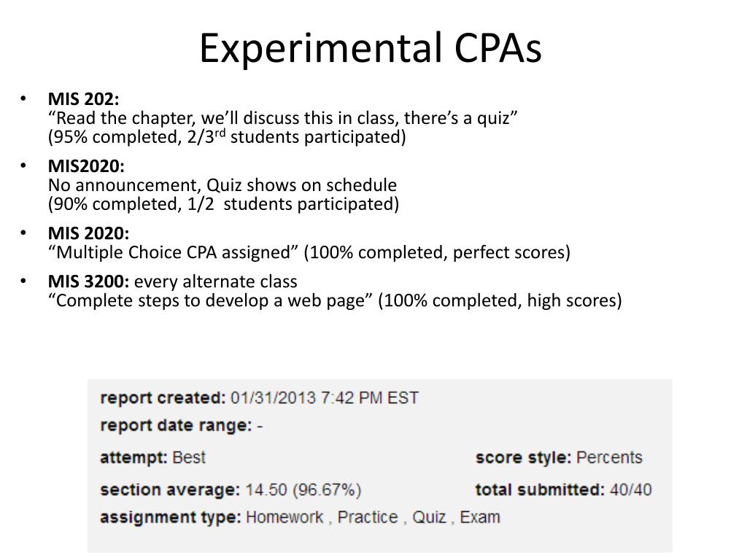Screen dimensions: 747x560
Task: Click the 'Multiple Choice CPA assigned' line
Action: (x=309, y=252)
